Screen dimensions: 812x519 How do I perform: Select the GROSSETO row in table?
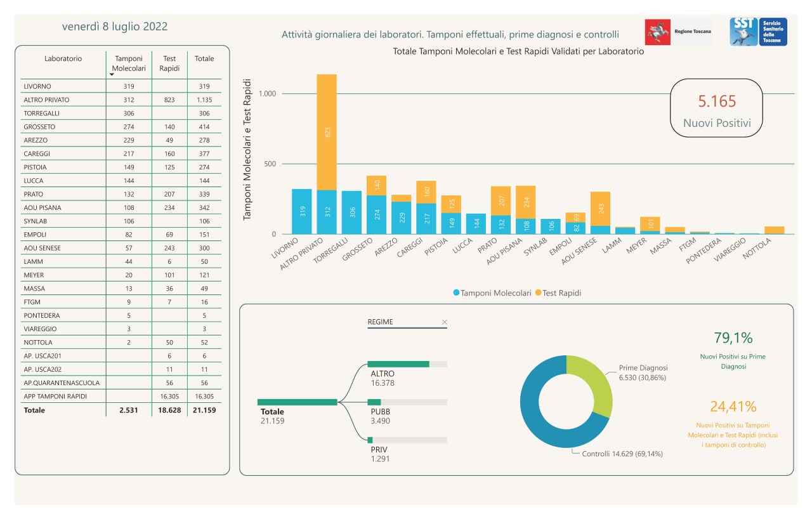tap(121, 127)
